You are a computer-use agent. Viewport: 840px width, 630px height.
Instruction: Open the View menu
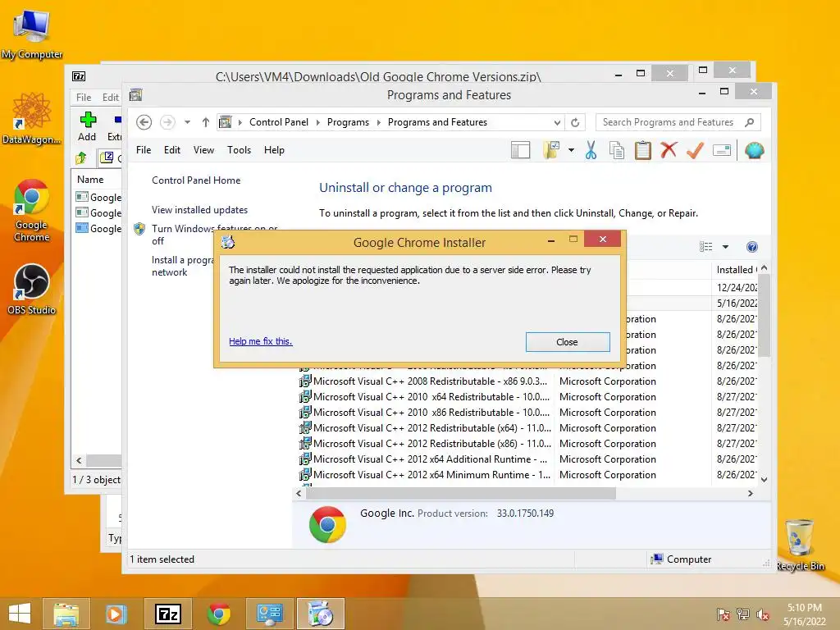(x=203, y=150)
